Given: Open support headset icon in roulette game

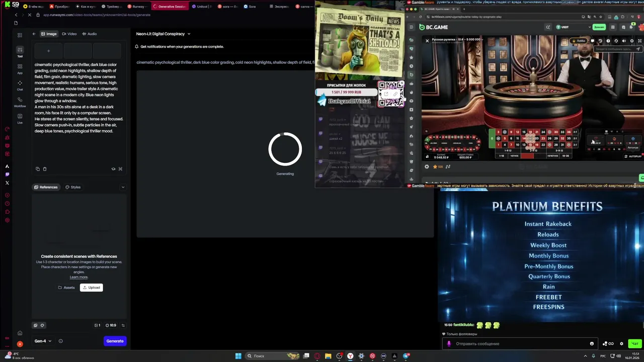Looking at the screenshot, I should (x=616, y=41).
